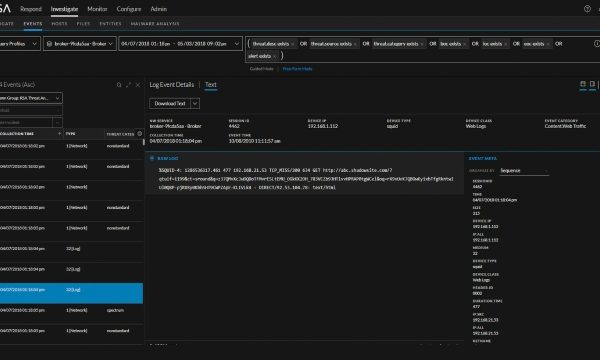Open the Column Group dropdown
This screenshot has height=360, width=600.
click(x=31, y=98)
